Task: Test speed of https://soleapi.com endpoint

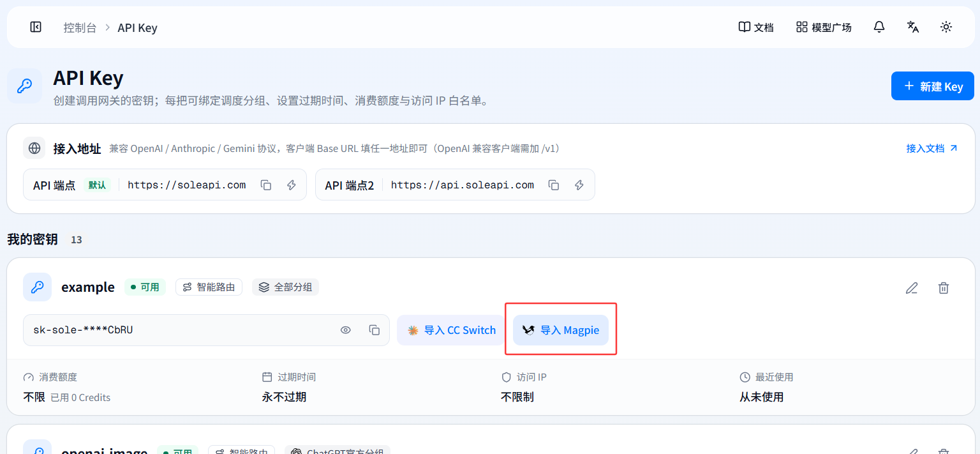Action: click(x=292, y=185)
